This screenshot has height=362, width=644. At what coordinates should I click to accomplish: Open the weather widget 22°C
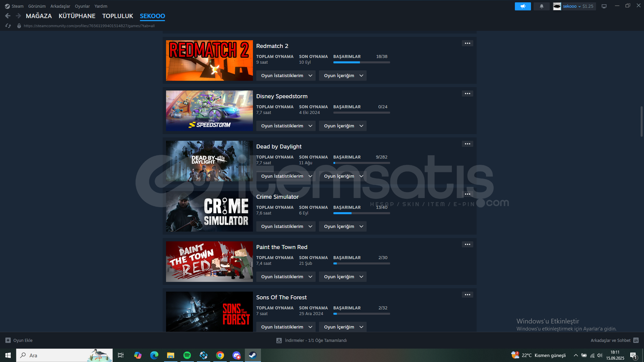538,355
